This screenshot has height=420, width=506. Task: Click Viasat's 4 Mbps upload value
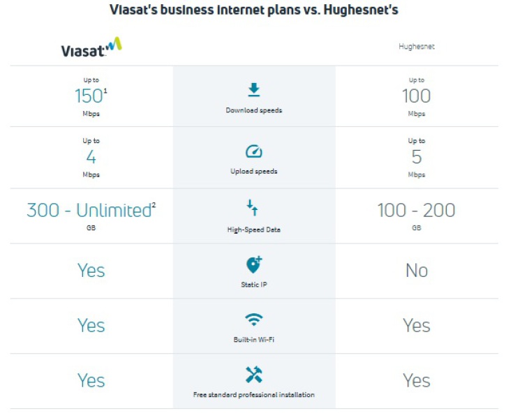click(91, 157)
